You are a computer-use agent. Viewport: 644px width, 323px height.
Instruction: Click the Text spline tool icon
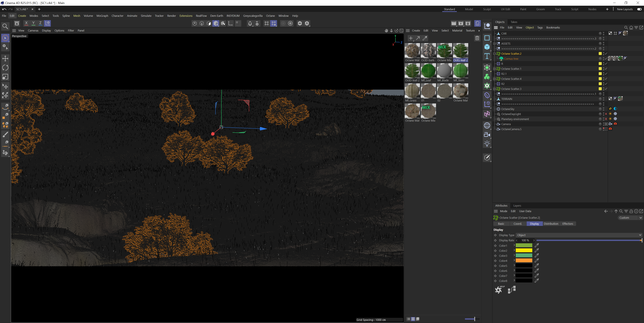click(x=487, y=56)
